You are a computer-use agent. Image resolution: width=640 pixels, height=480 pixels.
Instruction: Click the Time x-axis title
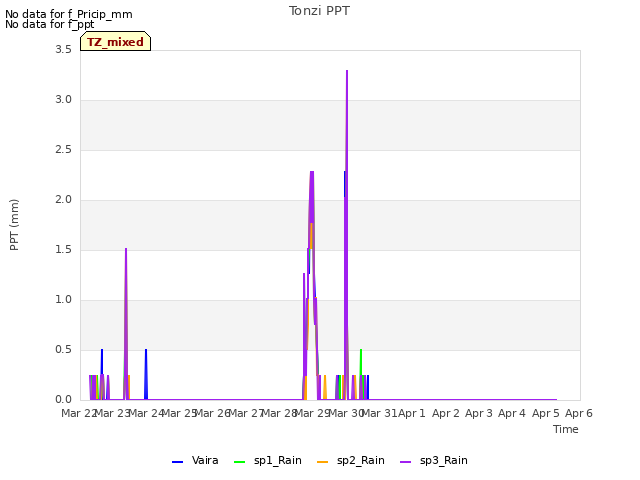566,429
